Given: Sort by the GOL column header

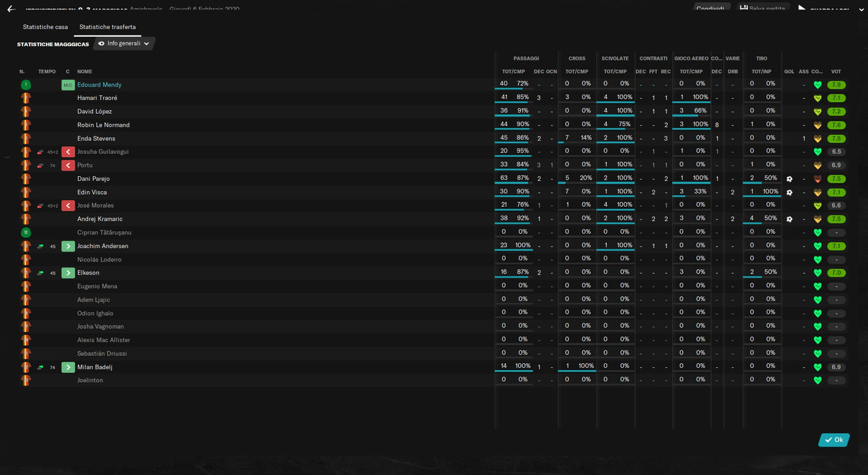Looking at the screenshot, I should tap(789, 72).
